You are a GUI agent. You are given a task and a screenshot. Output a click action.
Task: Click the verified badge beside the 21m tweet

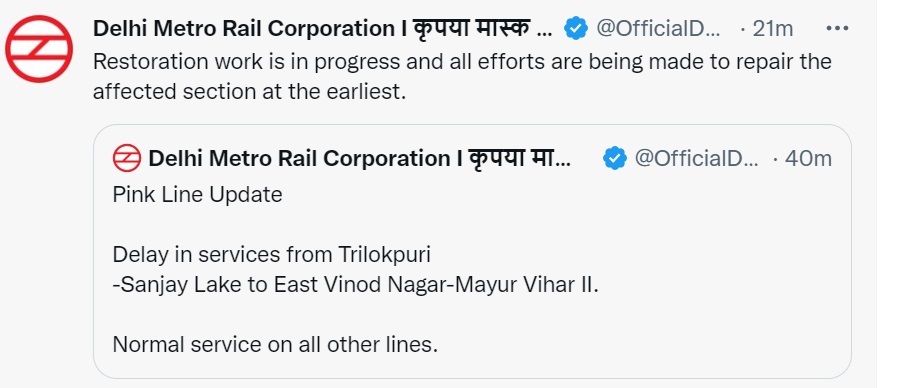point(576,28)
